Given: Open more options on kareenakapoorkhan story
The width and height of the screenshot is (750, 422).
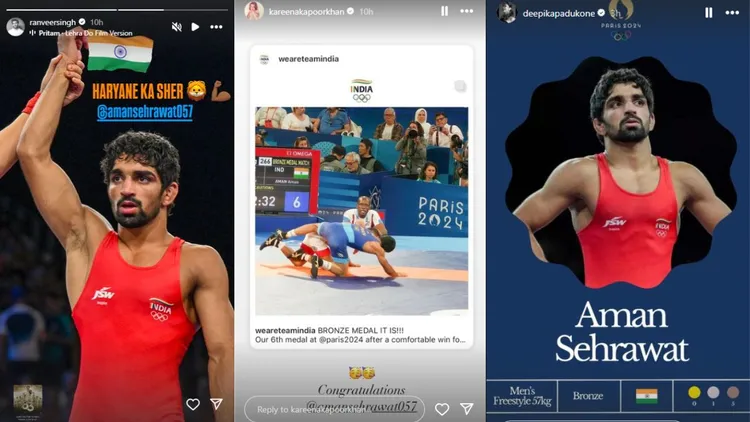Looking at the screenshot, I should click(x=466, y=11).
